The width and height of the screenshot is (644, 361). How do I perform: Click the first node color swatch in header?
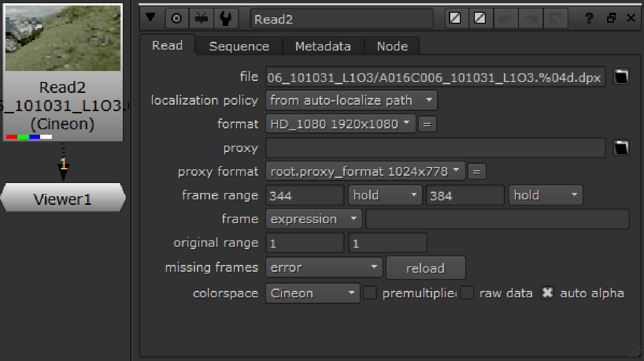click(455, 19)
